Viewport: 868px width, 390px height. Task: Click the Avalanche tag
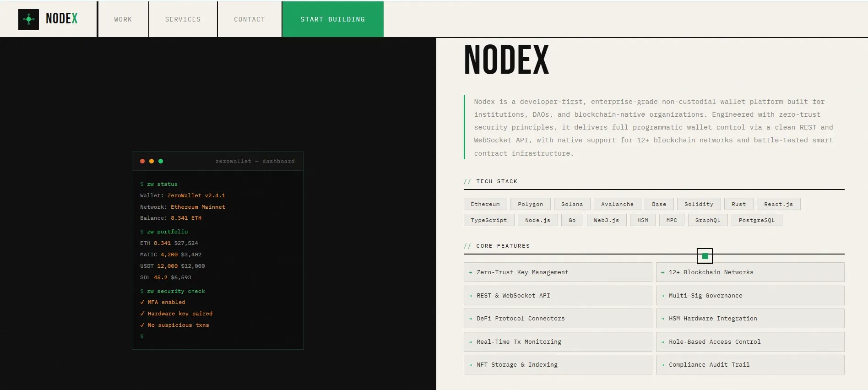point(618,204)
